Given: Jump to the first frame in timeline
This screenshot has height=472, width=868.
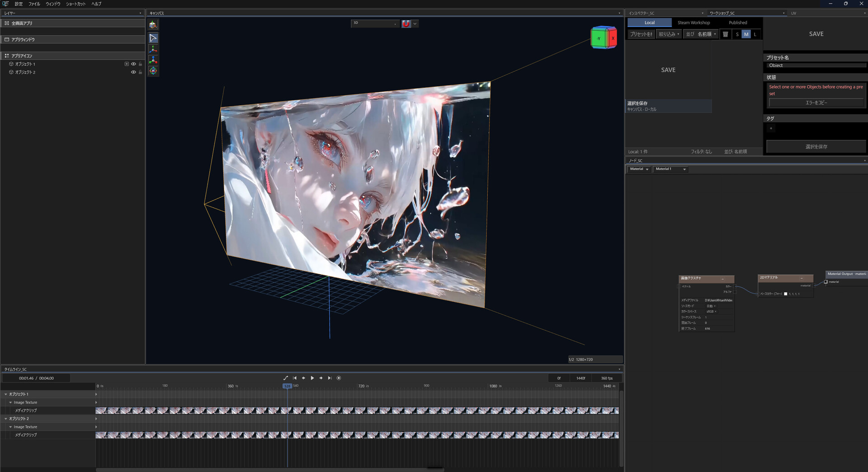Looking at the screenshot, I should click(295, 378).
